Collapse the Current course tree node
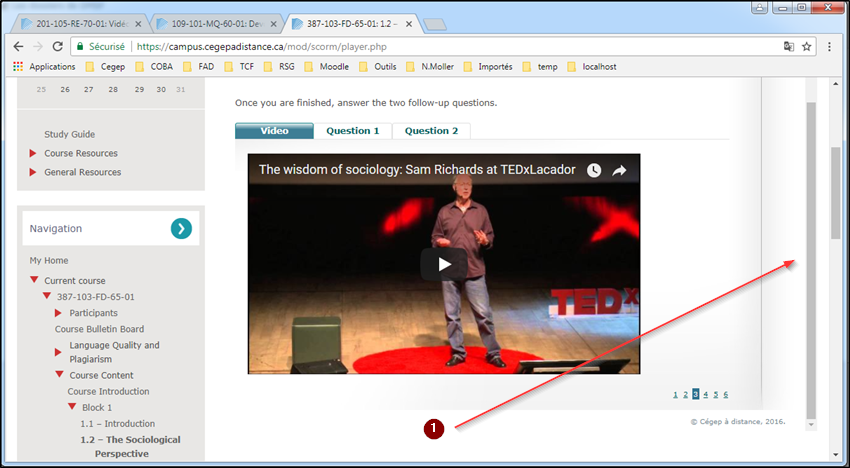This screenshot has height=468, width=850. tap(34, 281)
